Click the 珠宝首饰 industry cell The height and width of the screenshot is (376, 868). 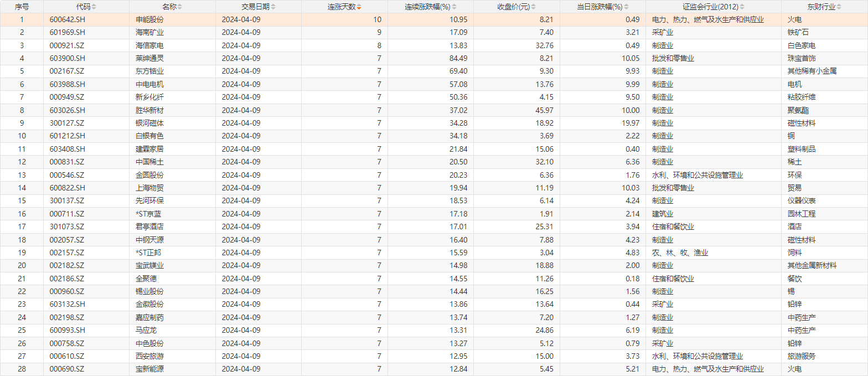(x=801, y=58)
